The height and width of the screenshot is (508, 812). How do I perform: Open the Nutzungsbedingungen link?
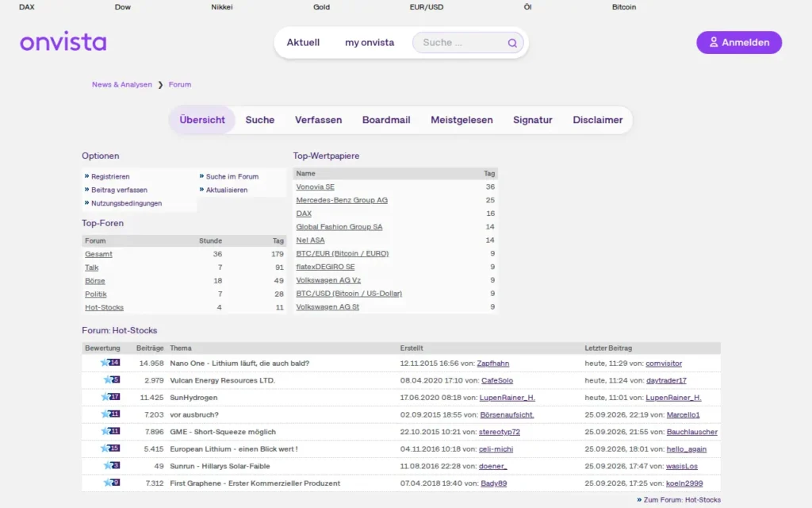pos(126,203)
